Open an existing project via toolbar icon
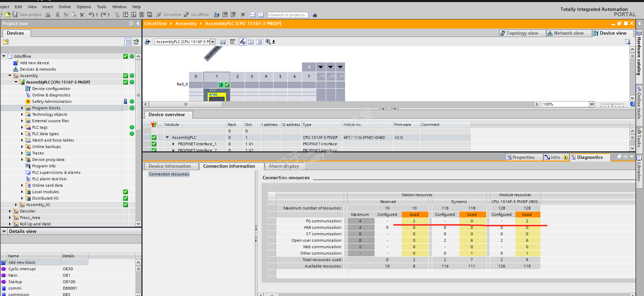Image resolution: width=644 pixels, height=296 pixels. (x=7, y=15)
